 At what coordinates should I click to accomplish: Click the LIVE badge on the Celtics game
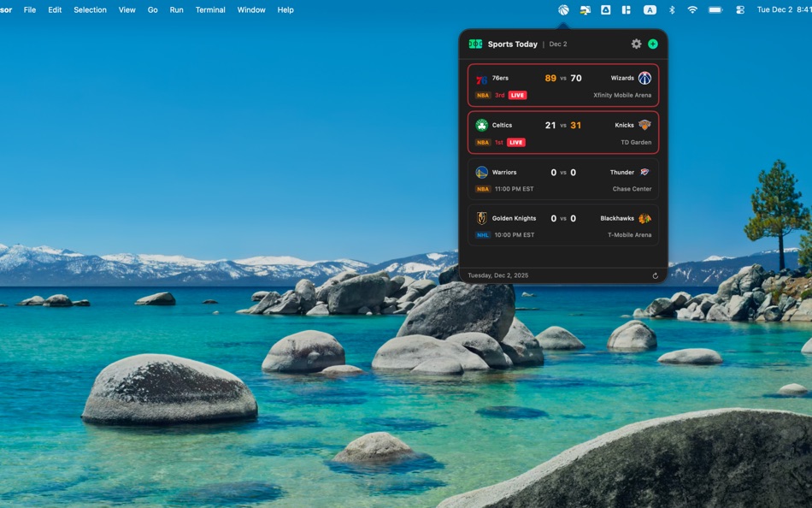click(515, 142)
